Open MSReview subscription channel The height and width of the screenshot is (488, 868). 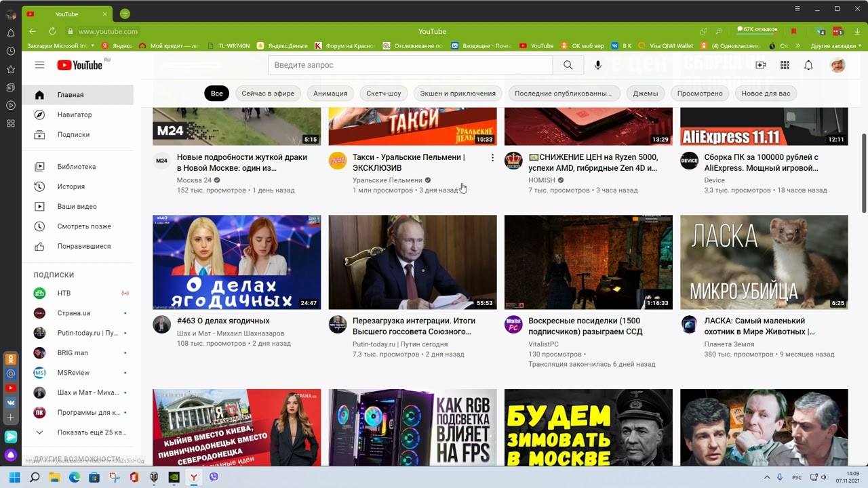pos(78,372)
